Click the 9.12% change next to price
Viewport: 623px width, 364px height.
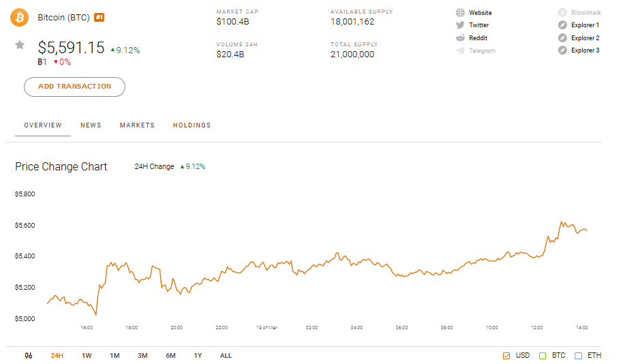(x=125, y=50)
